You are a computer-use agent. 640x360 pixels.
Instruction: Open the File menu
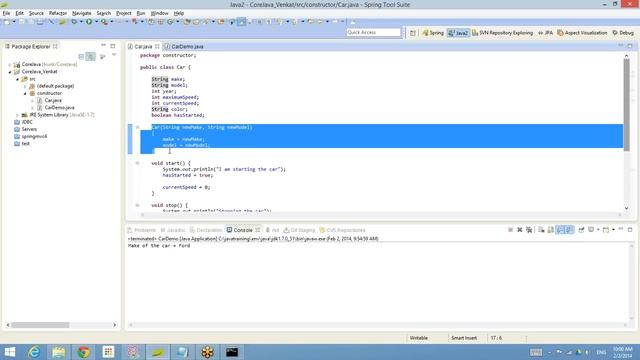[6, 13]
